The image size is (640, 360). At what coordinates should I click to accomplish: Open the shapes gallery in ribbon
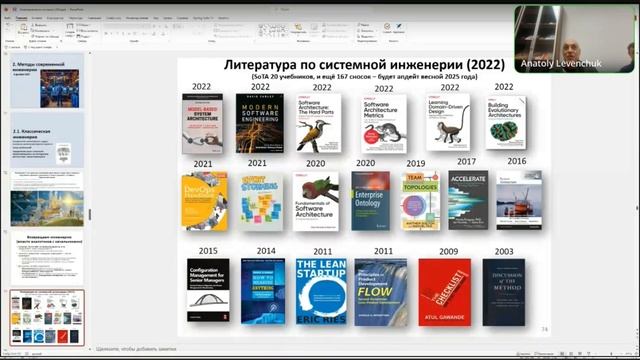(272, 30)
